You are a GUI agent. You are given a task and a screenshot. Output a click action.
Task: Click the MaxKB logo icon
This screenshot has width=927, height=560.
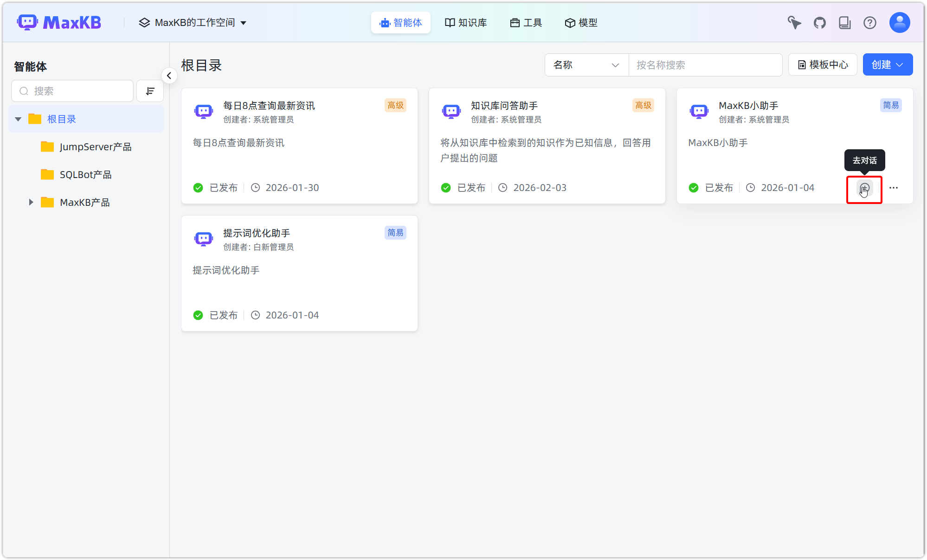tap(28, 22)
